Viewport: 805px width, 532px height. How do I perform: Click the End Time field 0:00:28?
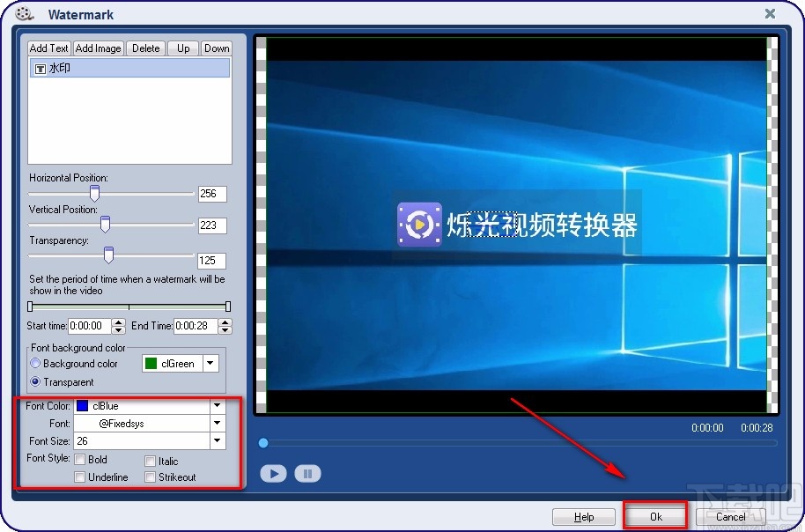(x=196, y=326)
